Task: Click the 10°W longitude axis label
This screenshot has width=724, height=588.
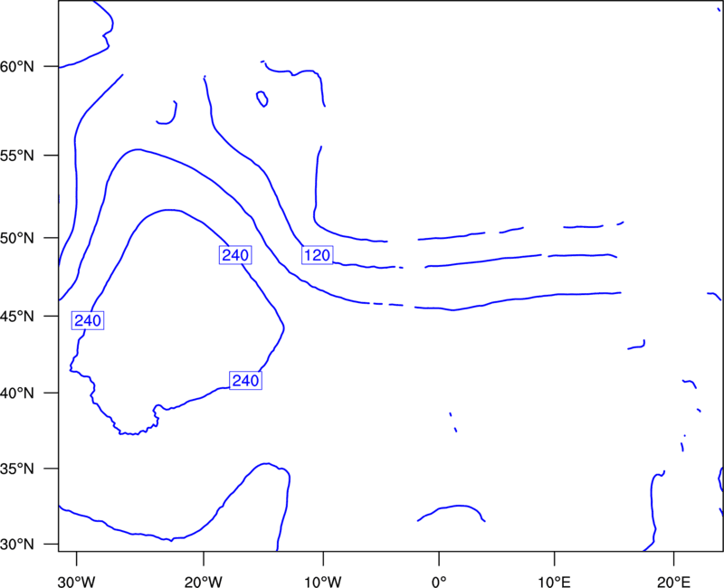Action: click(323, 582)
